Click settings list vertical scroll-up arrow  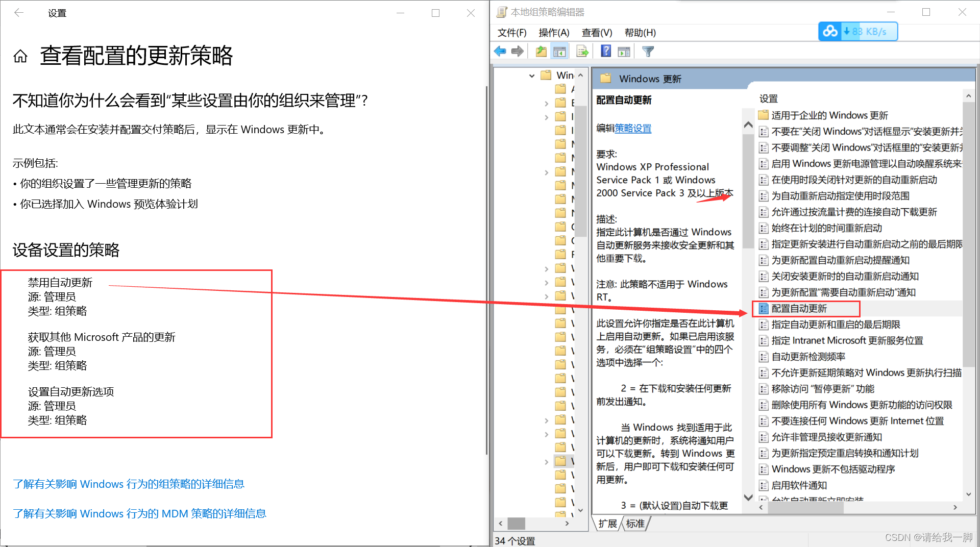(968, 96)
